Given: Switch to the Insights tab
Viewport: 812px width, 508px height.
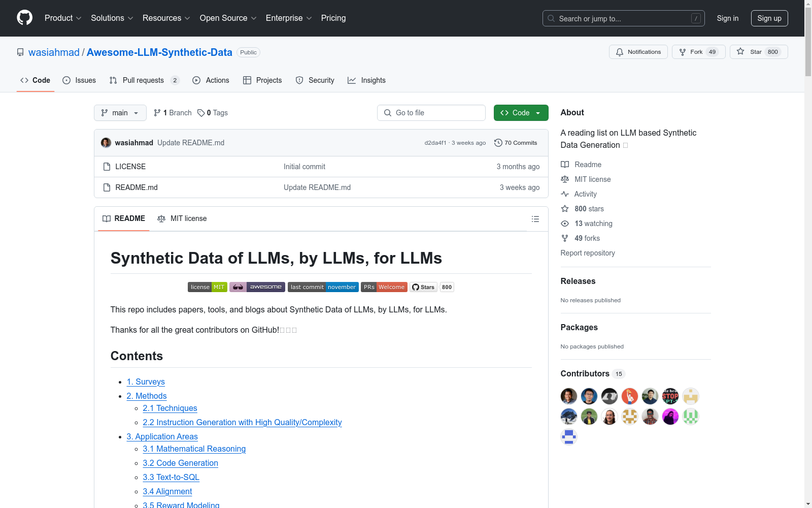Looking at the screenshot, I should coord(366,80).
